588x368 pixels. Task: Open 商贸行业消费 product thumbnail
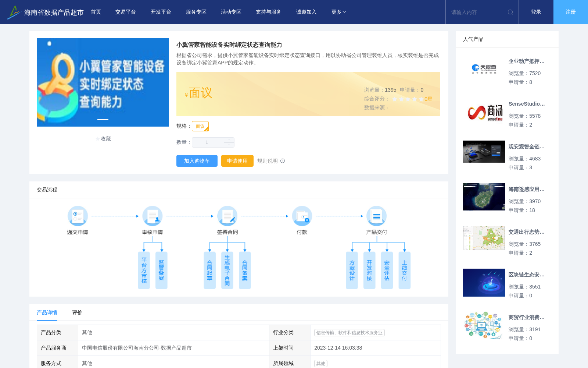click(x=484, y=325)
